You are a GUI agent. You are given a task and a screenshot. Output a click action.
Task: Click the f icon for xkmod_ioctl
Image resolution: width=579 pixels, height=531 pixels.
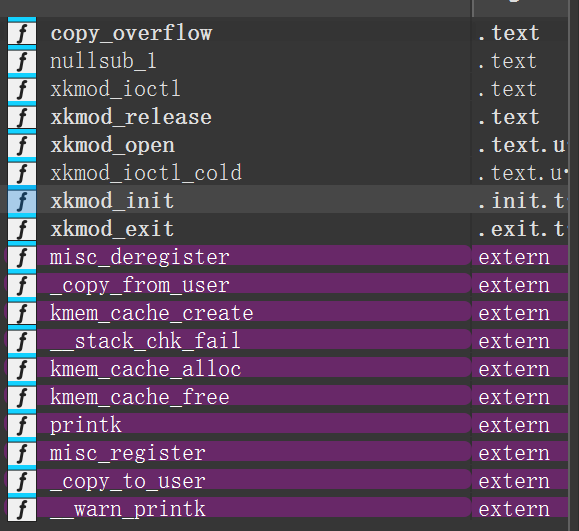[x=22, y=89]
